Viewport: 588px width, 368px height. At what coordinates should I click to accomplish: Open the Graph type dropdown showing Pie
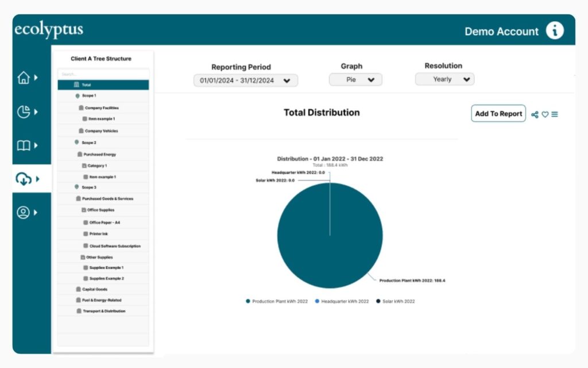355,80
